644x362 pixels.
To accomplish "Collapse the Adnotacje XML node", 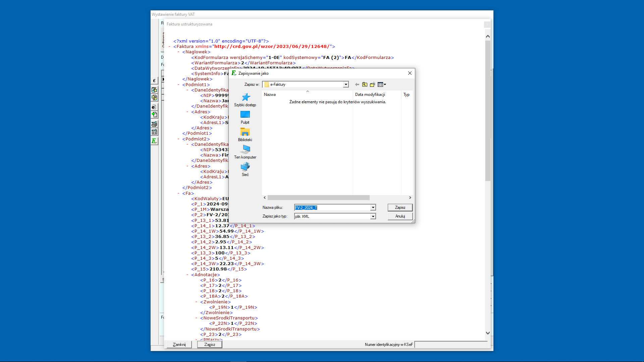I will [x=187, y=275].
